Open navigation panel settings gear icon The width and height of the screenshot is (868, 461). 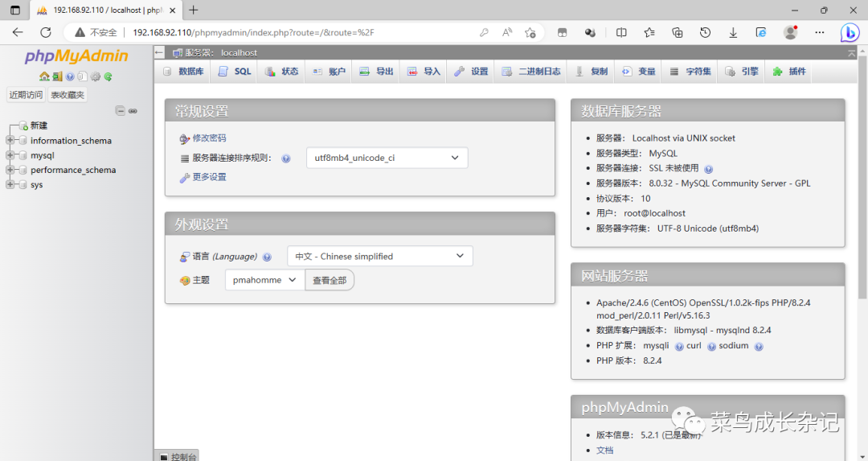pos(95,76)
